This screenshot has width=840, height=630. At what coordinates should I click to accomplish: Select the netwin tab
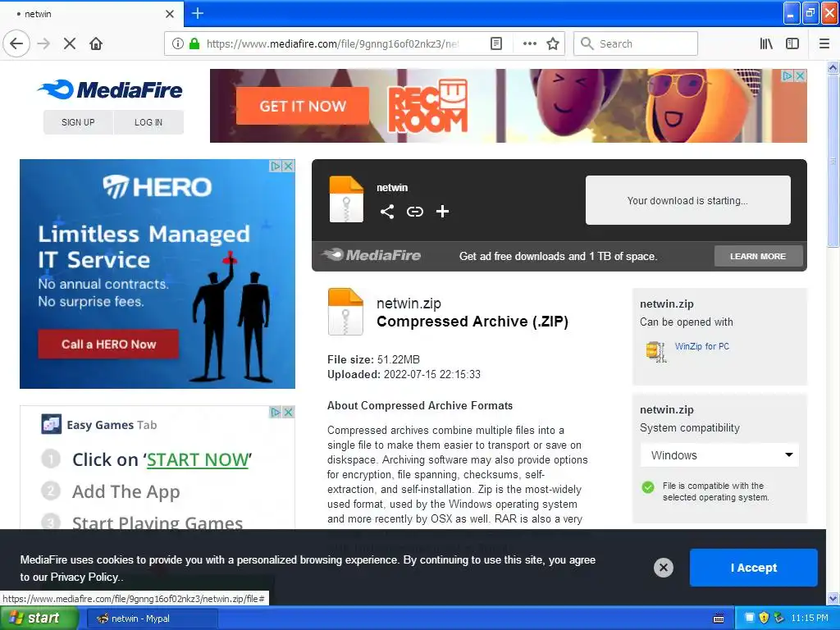coord(92,14)
